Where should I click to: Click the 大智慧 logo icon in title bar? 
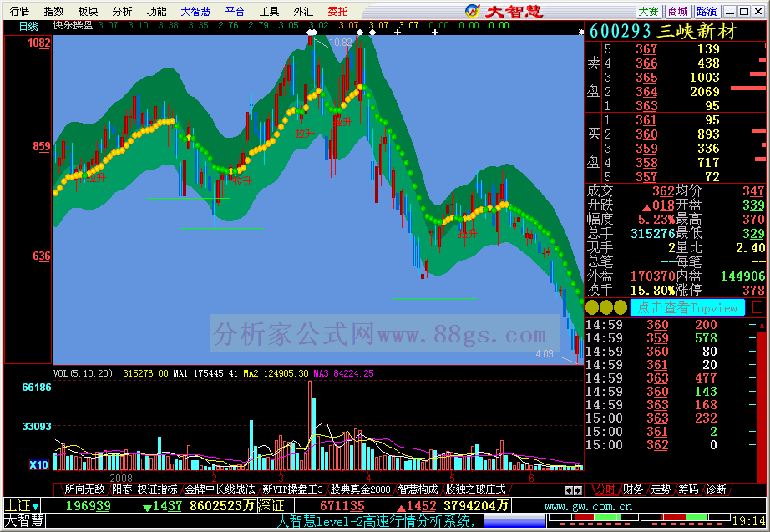point(473,11)
